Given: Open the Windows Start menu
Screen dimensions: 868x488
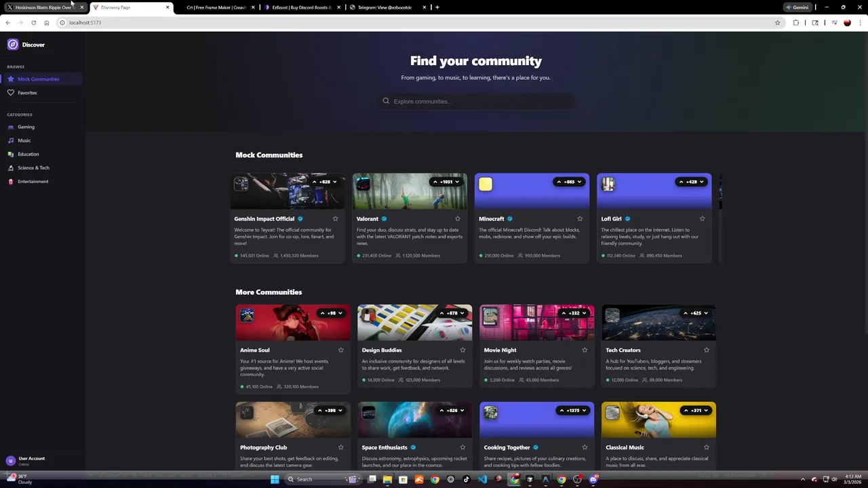Looking at the screenshot, I should pos(275,479).
